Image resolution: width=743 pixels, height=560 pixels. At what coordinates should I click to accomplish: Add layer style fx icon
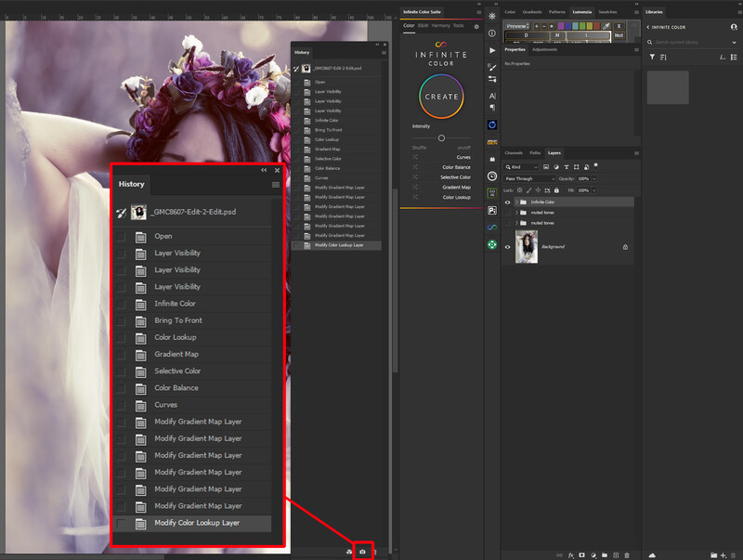pyautogui.click(x=571, y=555)
